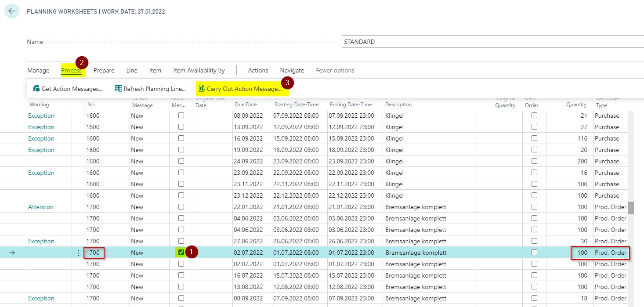Click the vertical scrollbar thumb
Image resolution: width=644 pixels, height=307 pixels.
(x=631, y=208)
